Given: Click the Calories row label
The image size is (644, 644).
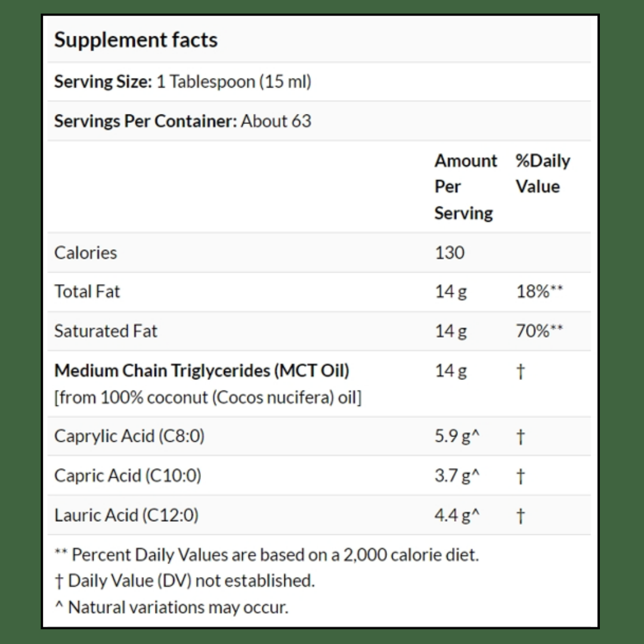Looking at the screenshot, I should [85, 252].
